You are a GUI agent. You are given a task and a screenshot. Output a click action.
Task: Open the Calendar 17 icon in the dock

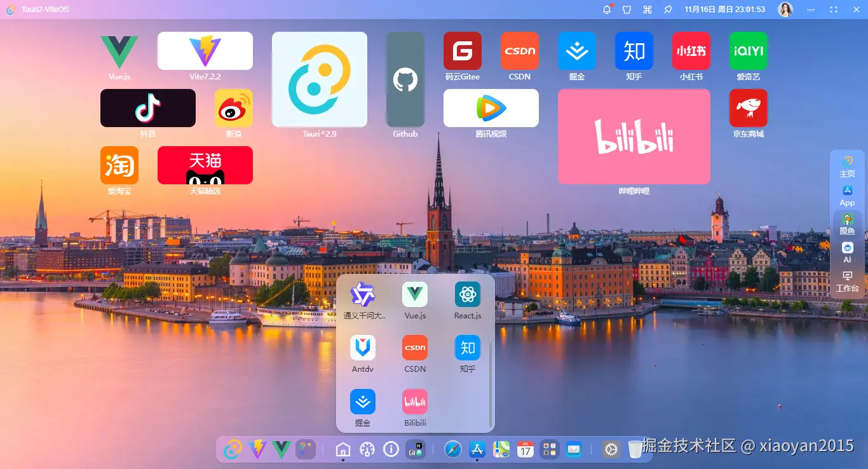pyautogui.click(x=526, y=449)
